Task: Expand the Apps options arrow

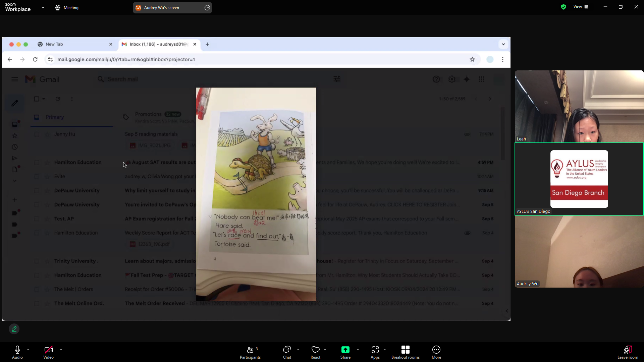Action: point(385,350)
